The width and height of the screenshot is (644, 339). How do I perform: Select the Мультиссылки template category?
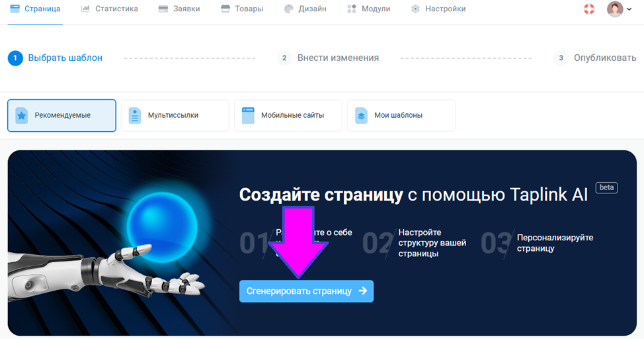tap(175, 116)
